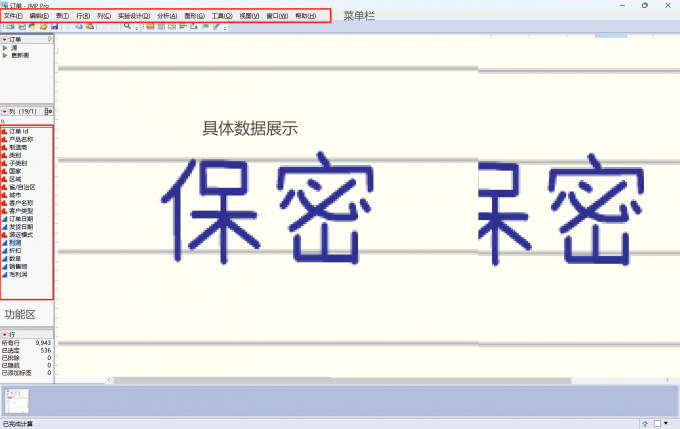Click the nominal icon beside 产品名称 column
Image resolution: width=680 pixels, height=429 pixels.
tap(4, 139)
